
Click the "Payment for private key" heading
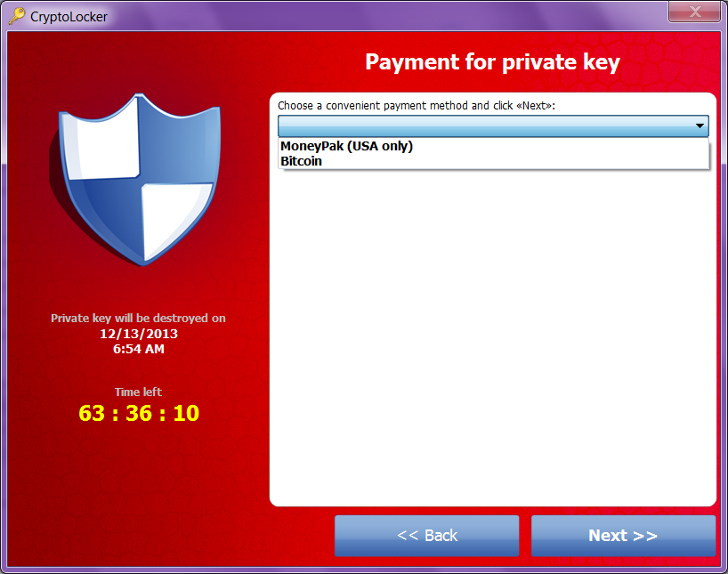tap(493, 62)
